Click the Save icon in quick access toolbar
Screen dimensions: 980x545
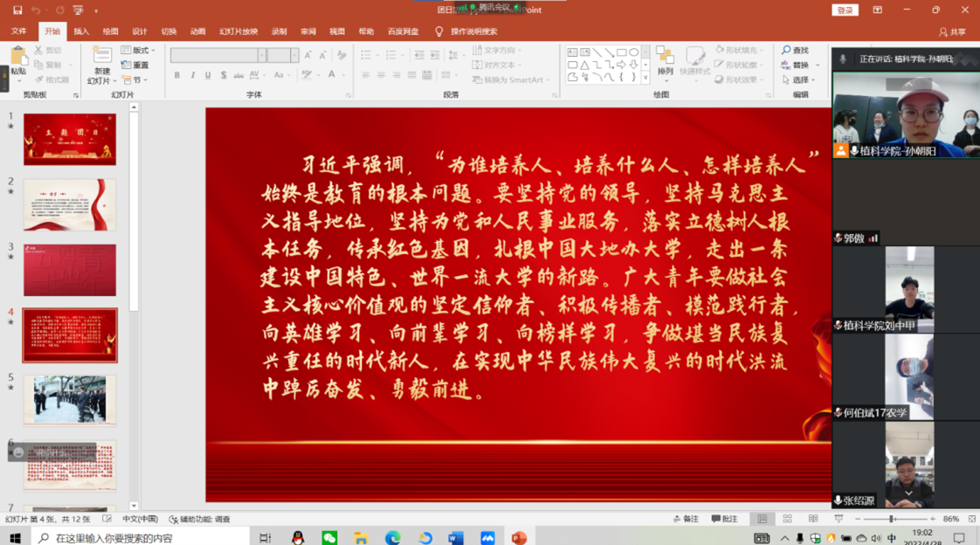pos(17,10)
